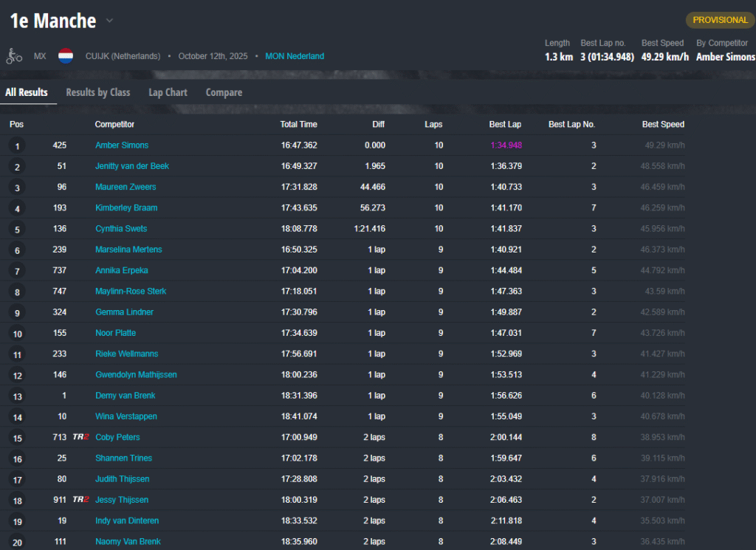Image resolution: width=756 pixels, height=550 pixels.
Task: Click competitor Maureen Zweers
Action: pyautogui.click(x=126, y=187)
